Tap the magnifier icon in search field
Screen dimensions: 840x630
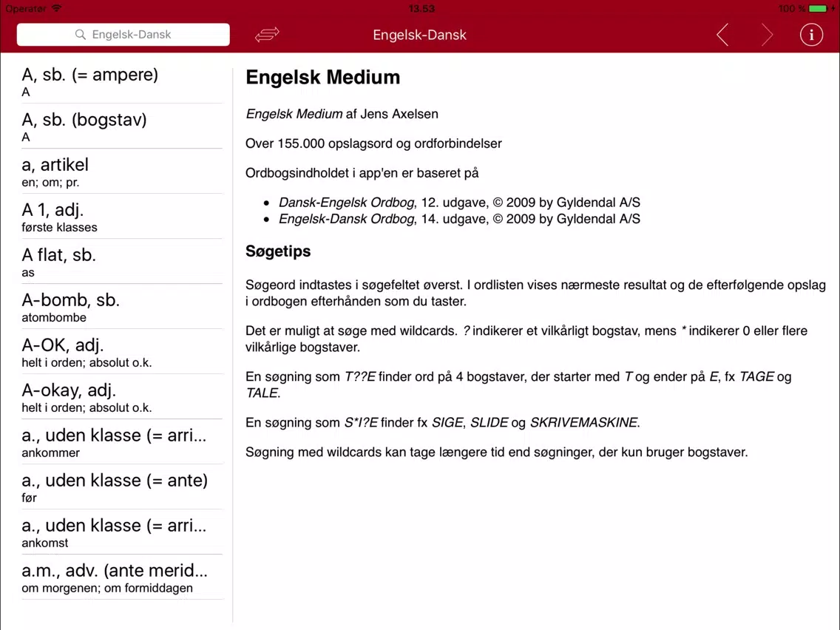tap(81, 35)
